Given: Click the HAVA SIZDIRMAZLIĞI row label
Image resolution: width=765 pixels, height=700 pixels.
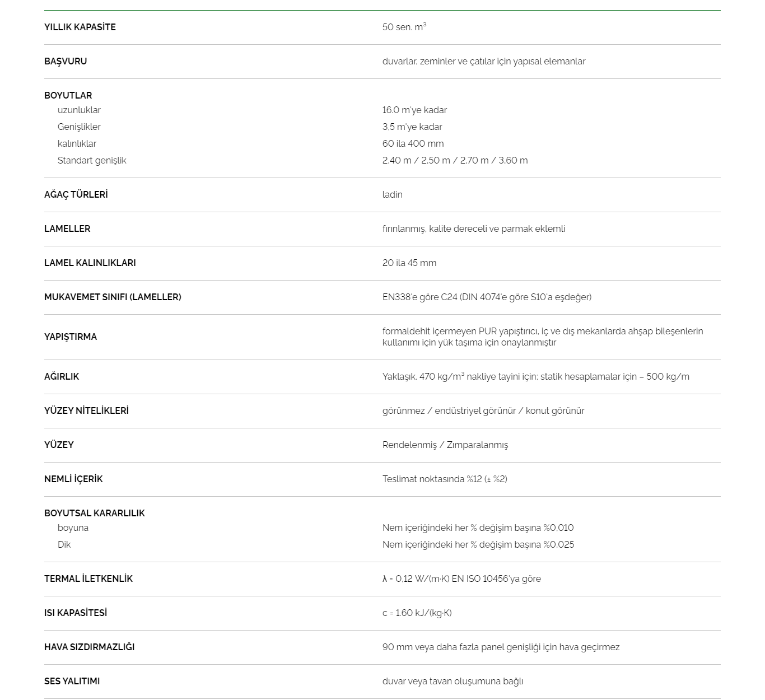Looking at the screenshot, I should click(x=90, y=647).
